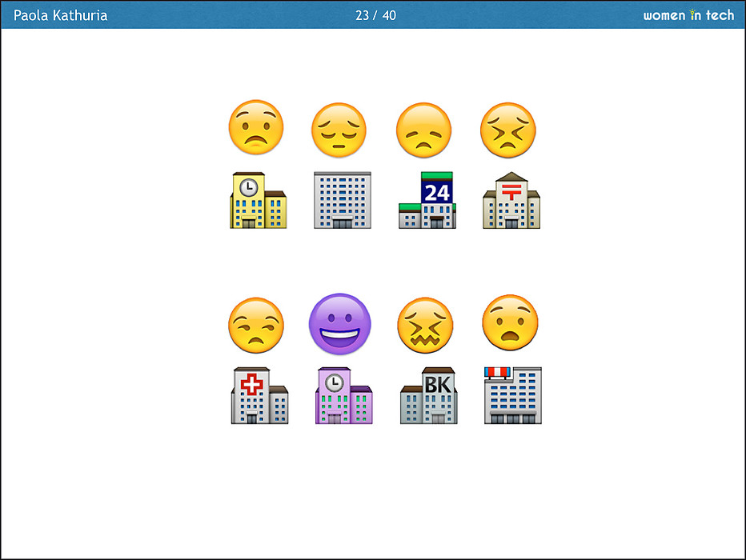Click the confounded face with wavy mouth
This screenshot has width=746, height=560.
pos(425,326)
